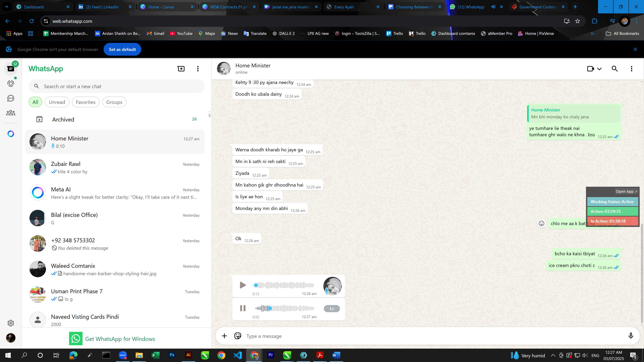The width and height of the screenshot is (644, 362).
Task: Dismiss the default browser notification bar
Action: point(635,49)
